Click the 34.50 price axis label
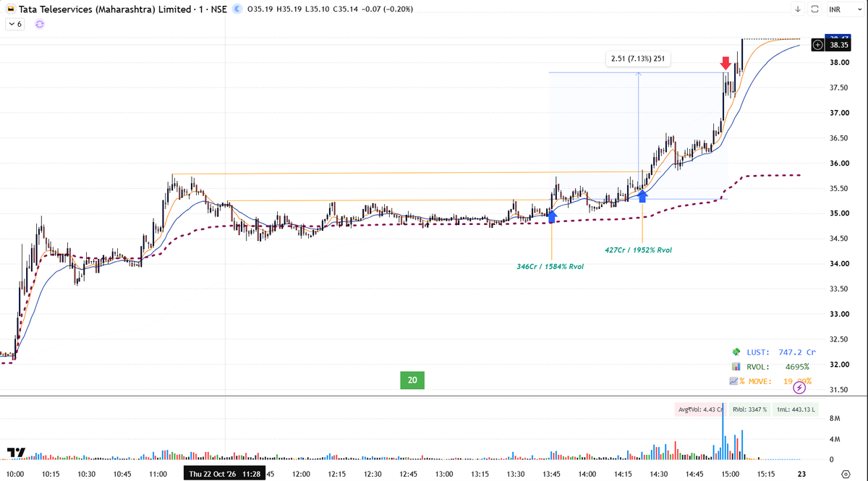This screenshot has height=481, width=868. (839, 239)
